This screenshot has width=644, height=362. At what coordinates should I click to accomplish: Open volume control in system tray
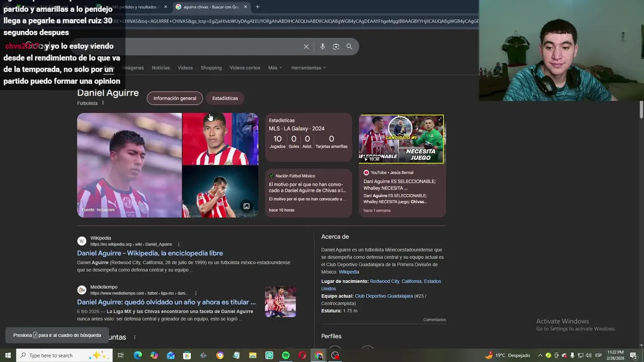point(589,355)
